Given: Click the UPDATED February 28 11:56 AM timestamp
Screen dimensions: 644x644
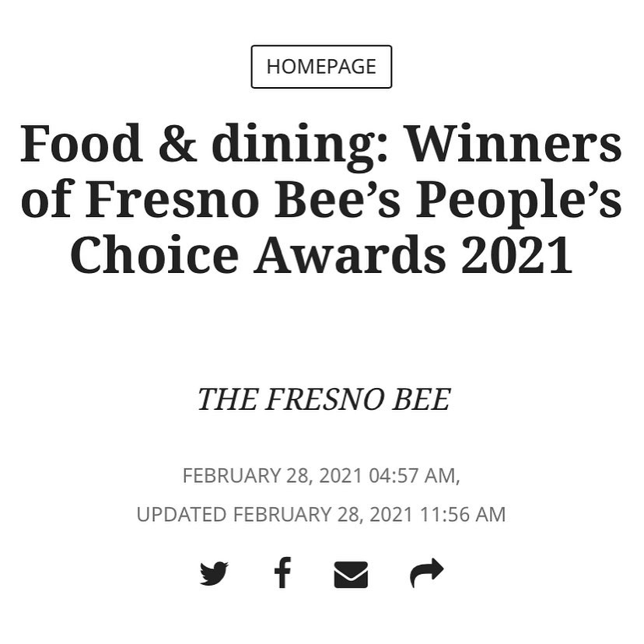Looking at the screenshot, I should [321, 515].
